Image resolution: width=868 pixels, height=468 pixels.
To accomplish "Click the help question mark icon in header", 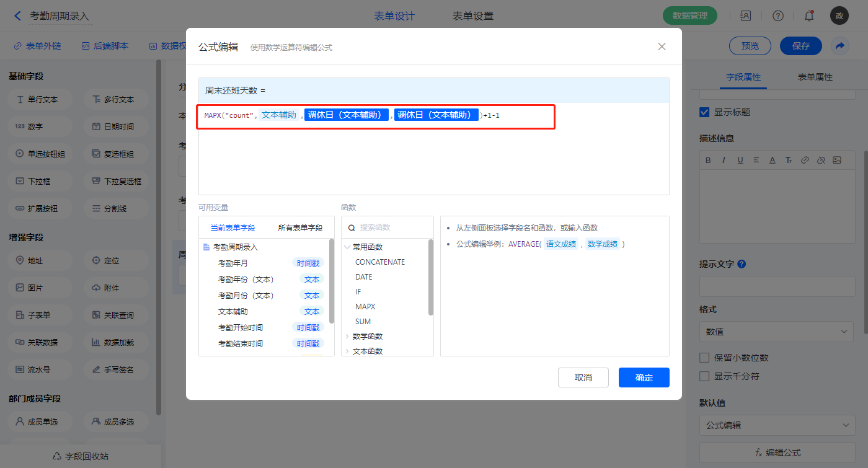I will click(777, 16).
